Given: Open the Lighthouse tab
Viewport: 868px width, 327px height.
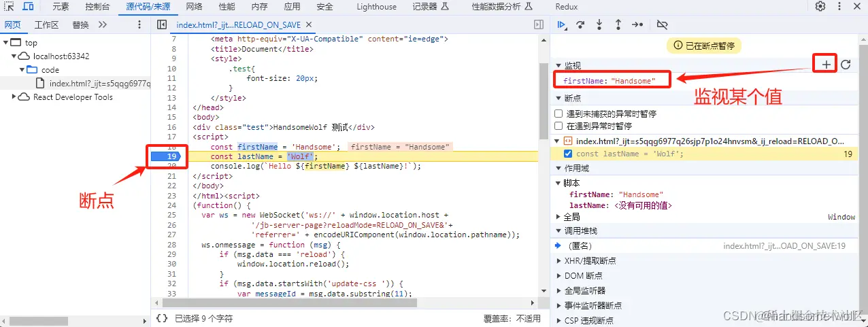Looking at the screenshot, I should (x=376, y=7).
